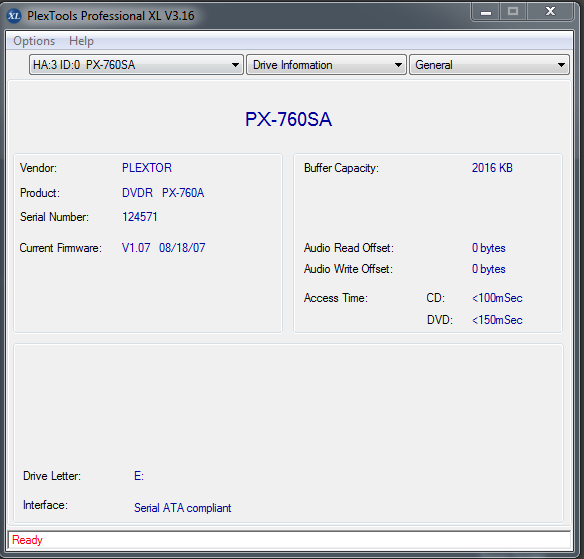
Task: Open the Drive Information function dropdown
Action: (x=326, y=65)
